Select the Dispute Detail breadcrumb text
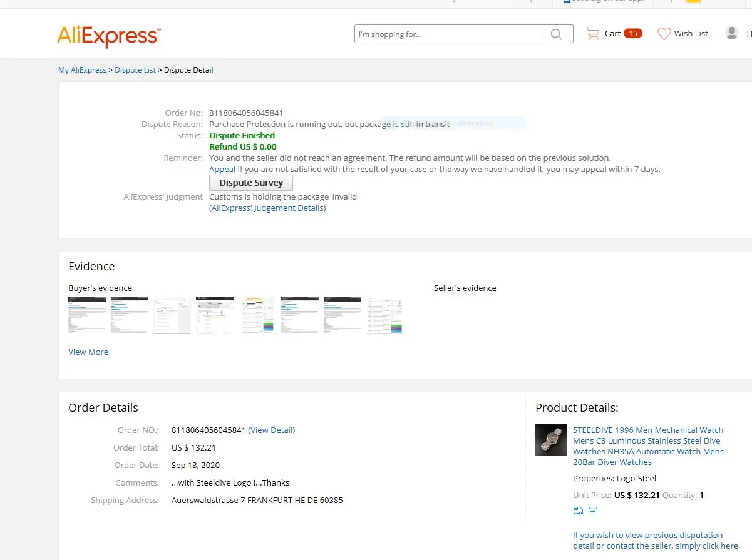Viewport: 752px width, 560px height. [188, 70]
